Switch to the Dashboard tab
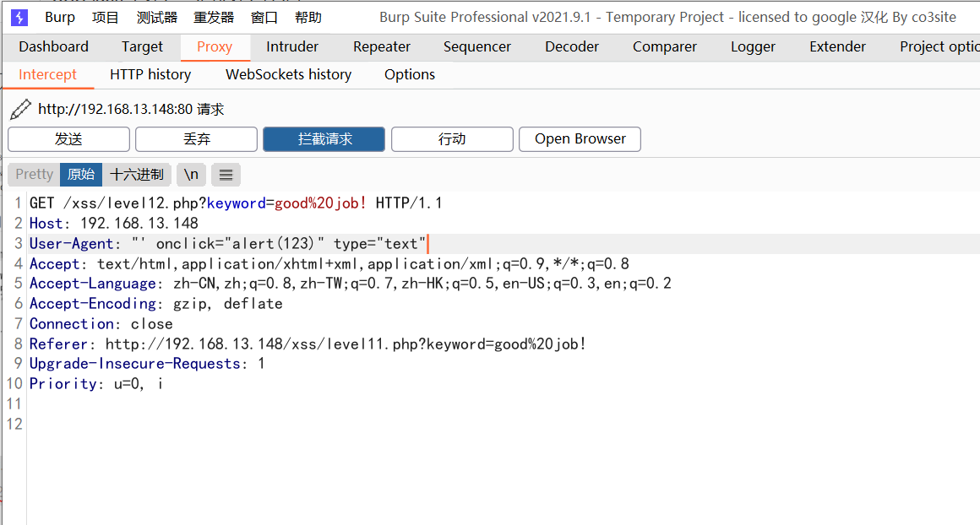This screenshot has height=525, width=980. pyautogui.click(x=54, y=46)
